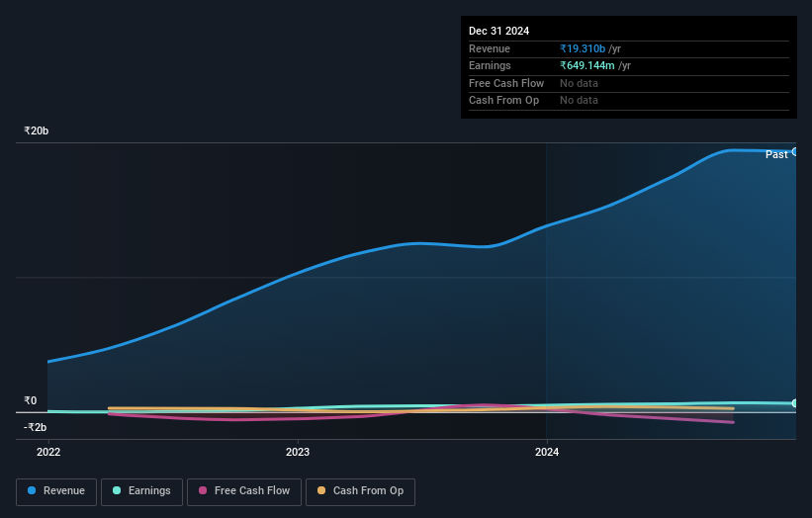Screen dimensions: 812x518
Task: Toggle the Revenue series in the legend
Action: coord(56,491)
